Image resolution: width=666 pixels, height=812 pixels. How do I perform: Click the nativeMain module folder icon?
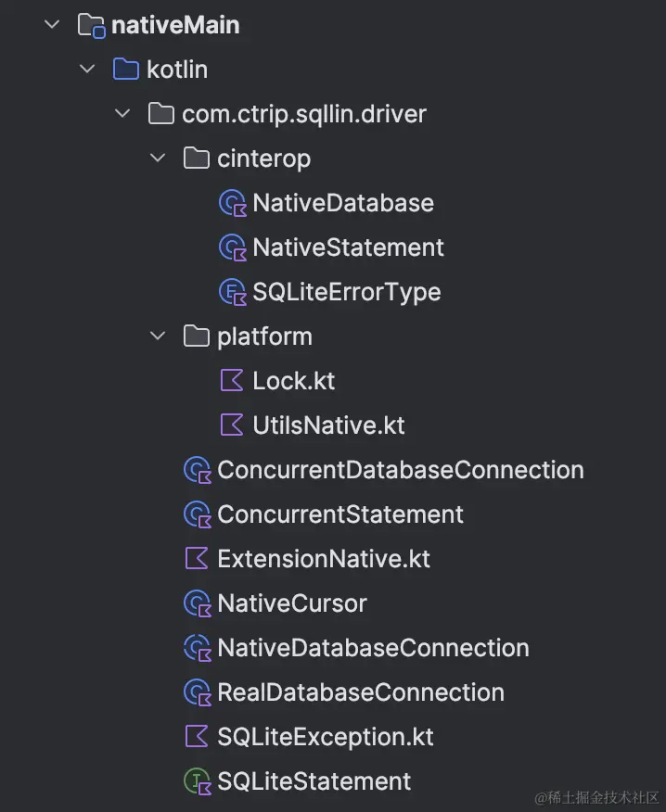click(x=91, y=25)
